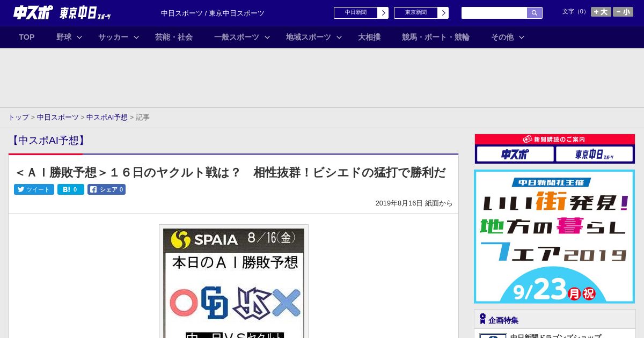Screen dimensions: 644x338
Task: Expand the その他 dropdown chevron
Action: tap(522, 37)
